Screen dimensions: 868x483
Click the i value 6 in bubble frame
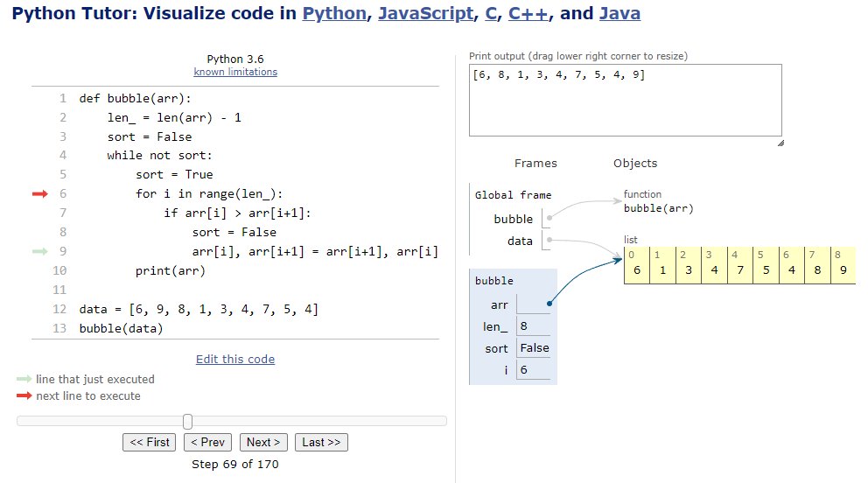(534, 369)
